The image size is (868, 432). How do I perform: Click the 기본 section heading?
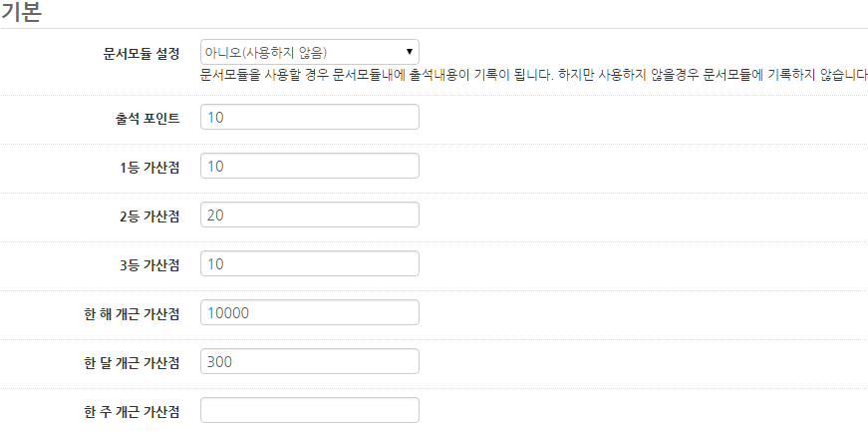point(21,12)
